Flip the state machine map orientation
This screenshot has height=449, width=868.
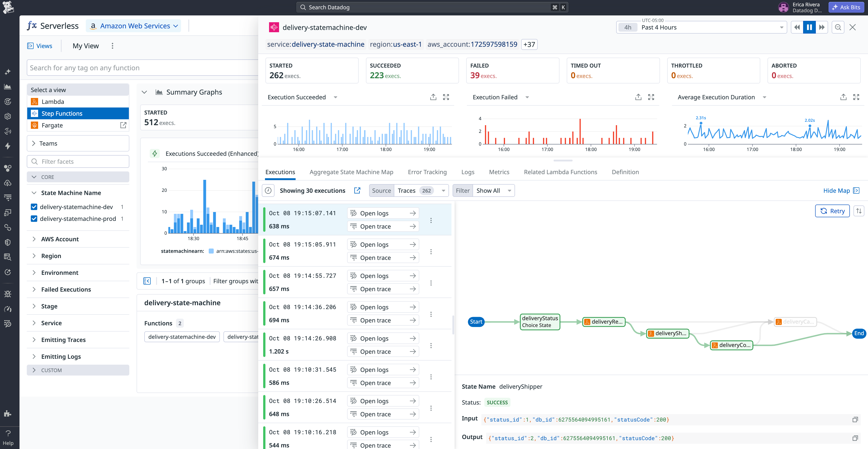click(859, 211)
